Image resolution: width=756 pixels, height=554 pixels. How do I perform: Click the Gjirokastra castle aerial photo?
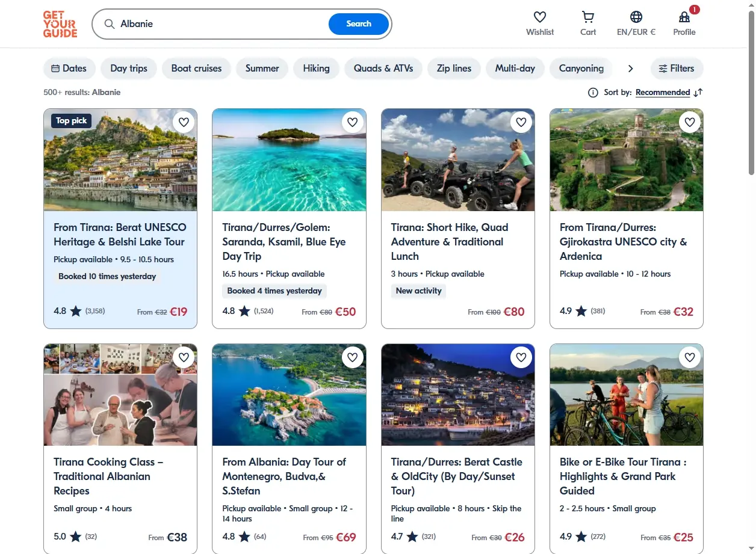627,160
